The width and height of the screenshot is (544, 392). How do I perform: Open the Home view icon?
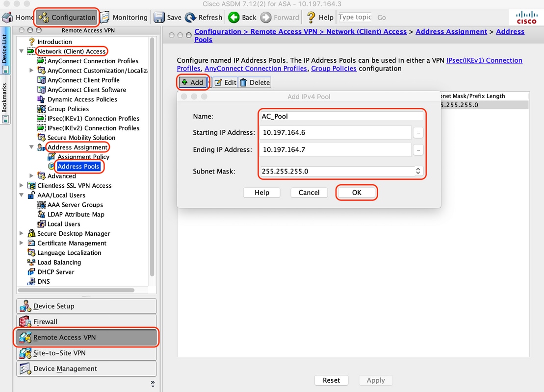7,17
